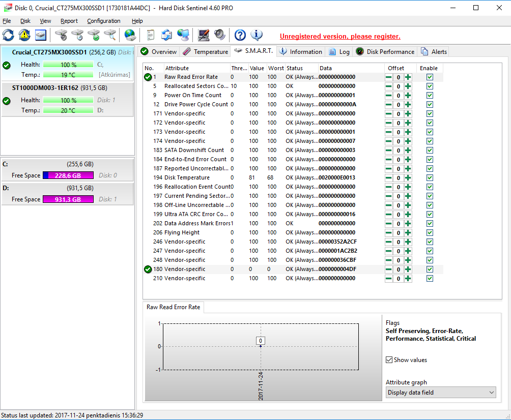Switch to the Information tab

point(301,52)
